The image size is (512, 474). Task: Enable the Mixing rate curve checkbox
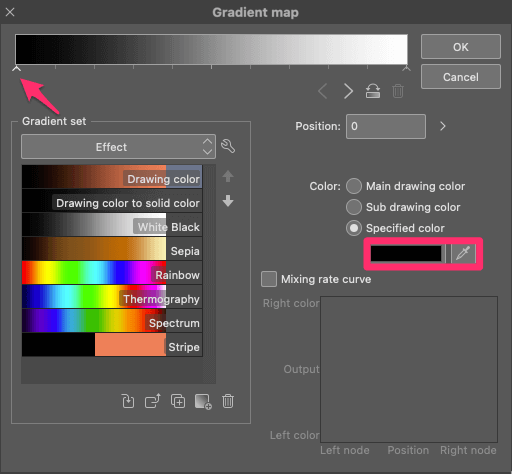(269, 279)
